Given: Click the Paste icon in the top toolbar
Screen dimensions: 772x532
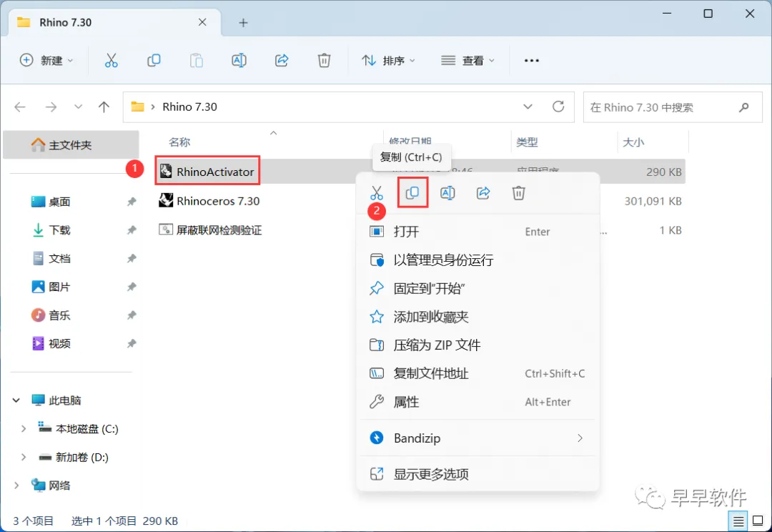Looking at the screenshot, I should point(197,60).
